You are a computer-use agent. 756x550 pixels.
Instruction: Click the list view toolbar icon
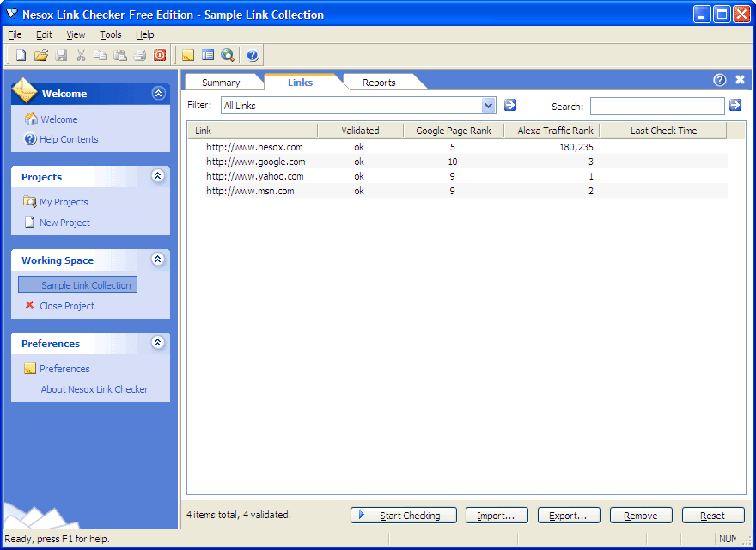coord(208,55)
